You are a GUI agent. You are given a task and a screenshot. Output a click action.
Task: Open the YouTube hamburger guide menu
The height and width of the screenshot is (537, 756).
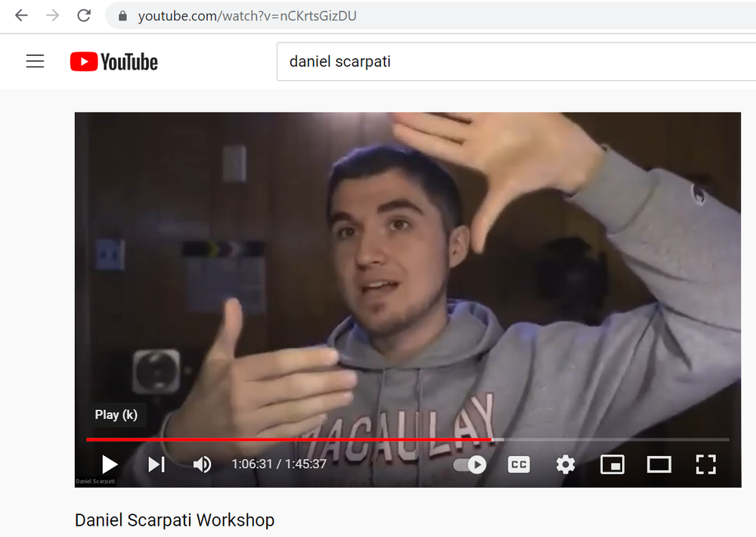(35, 61)
